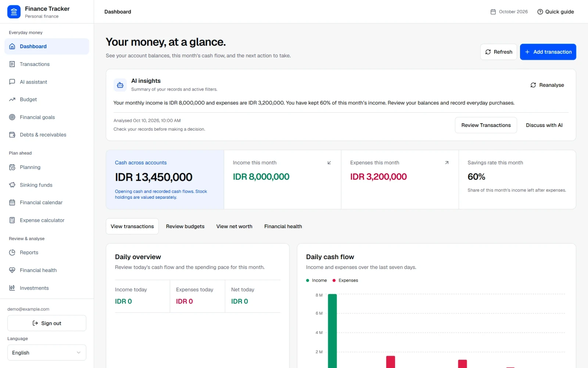Image resolution: width=588 pixels, height=368 pixels.
Task: Click the IDR 13,450,000 cash total
Action: point(154,177)
